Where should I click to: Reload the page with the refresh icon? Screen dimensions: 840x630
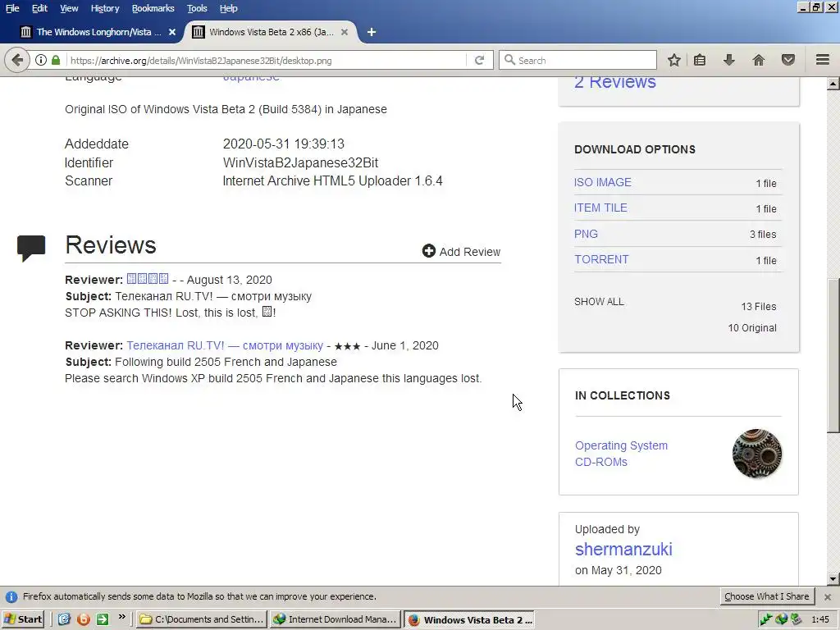tap(479, 60)
